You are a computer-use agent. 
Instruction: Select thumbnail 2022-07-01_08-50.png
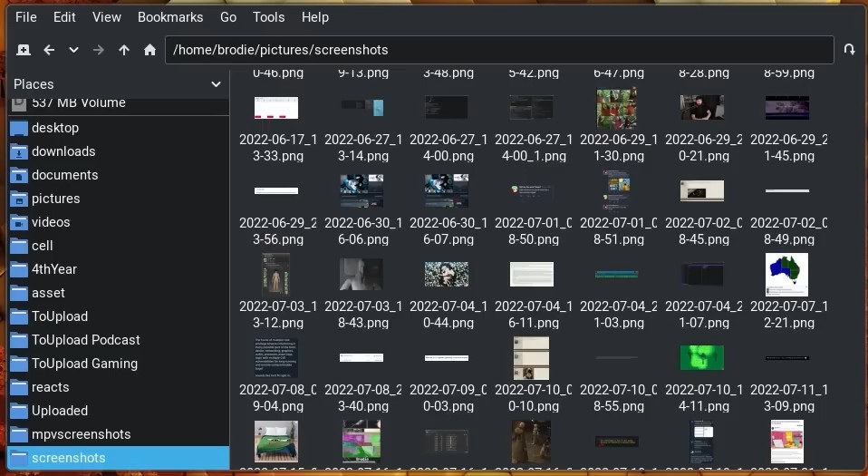pyautogui.click(x=532, y=190)
